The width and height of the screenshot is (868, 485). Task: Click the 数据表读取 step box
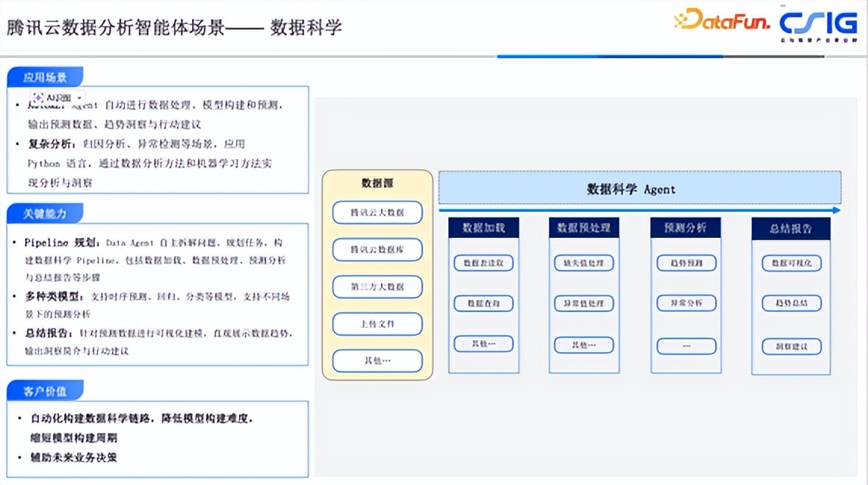(483, 263)
